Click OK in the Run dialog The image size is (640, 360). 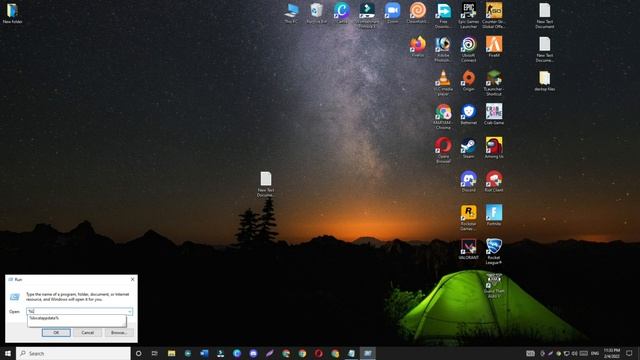[x=56, y=333]
